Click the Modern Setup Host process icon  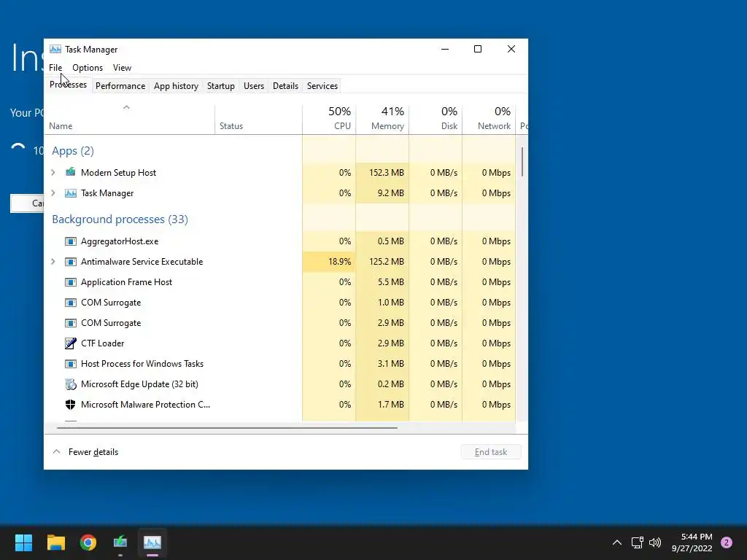(x=71, y=172)
